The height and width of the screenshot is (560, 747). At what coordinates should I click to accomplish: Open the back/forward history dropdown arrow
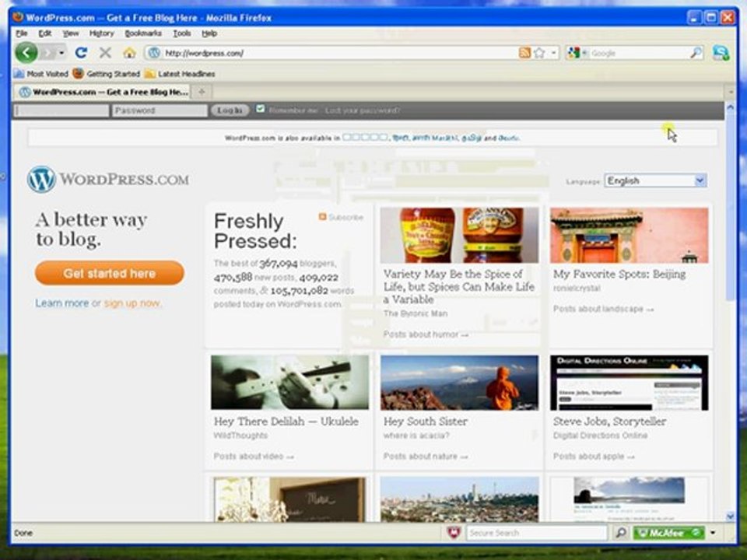pos(62,53)
